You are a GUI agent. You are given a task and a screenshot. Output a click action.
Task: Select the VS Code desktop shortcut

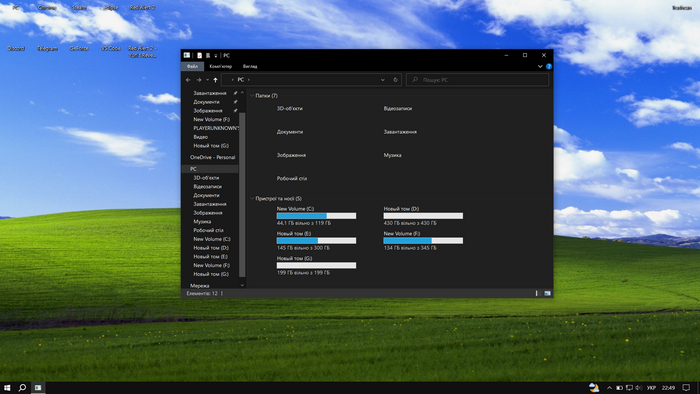click(111, 48)
